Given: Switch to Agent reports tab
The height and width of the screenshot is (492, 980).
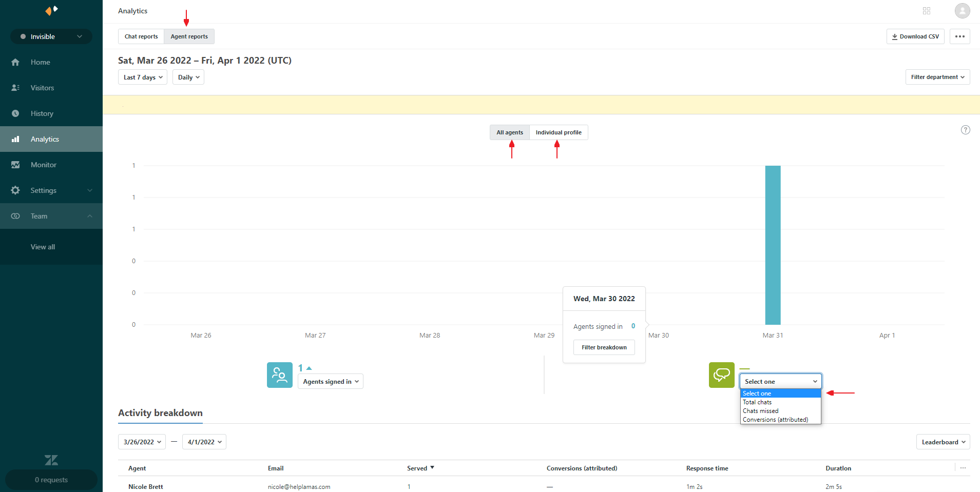Looking at the screenshot, I should (189, 36).
